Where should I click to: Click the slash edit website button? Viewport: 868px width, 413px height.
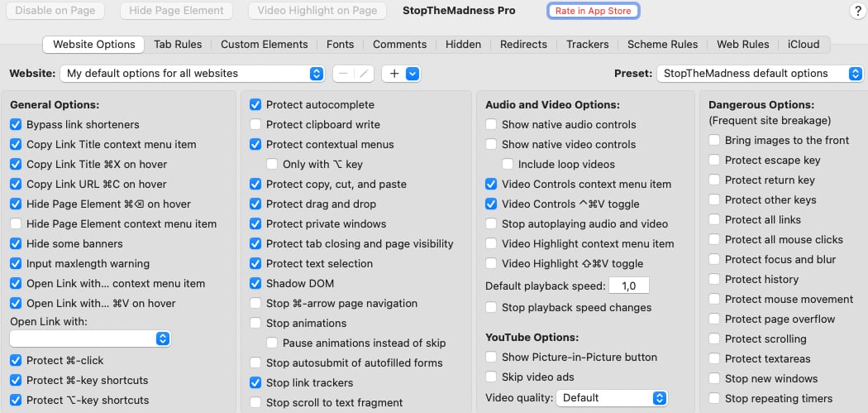(x=364, y=74)
